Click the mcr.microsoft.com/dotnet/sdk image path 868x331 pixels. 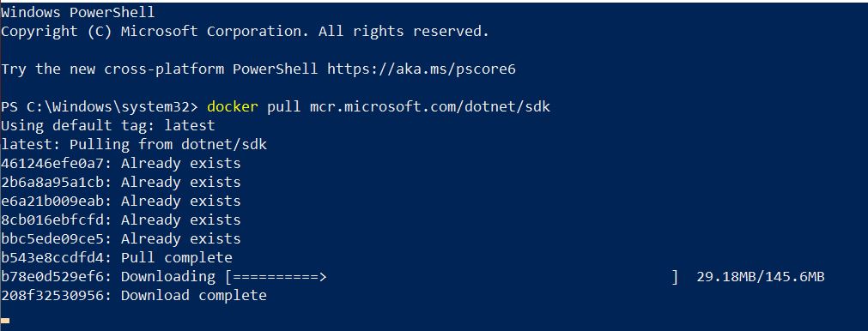(x=430, y=107)
